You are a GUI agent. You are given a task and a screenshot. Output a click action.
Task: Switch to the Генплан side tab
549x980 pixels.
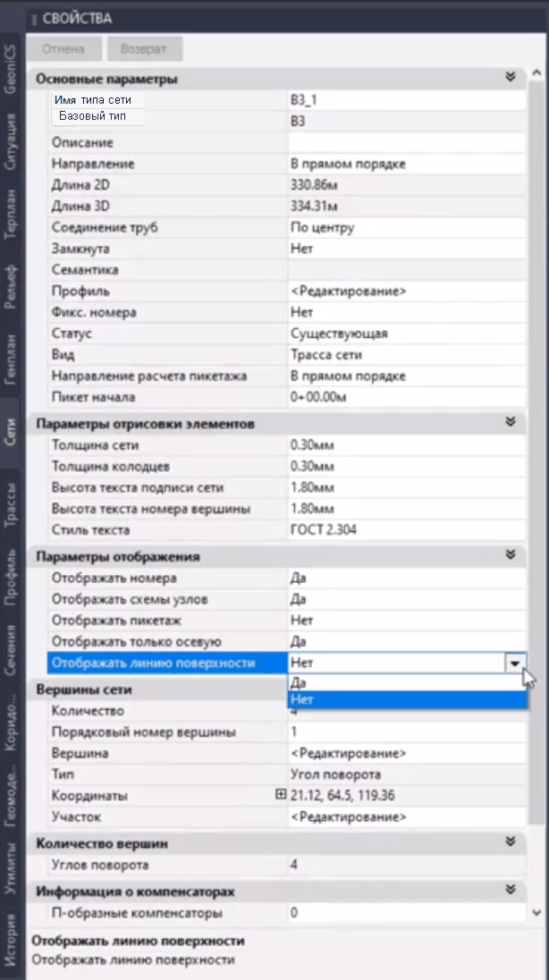pyautogui.click(x=12, y=358)
